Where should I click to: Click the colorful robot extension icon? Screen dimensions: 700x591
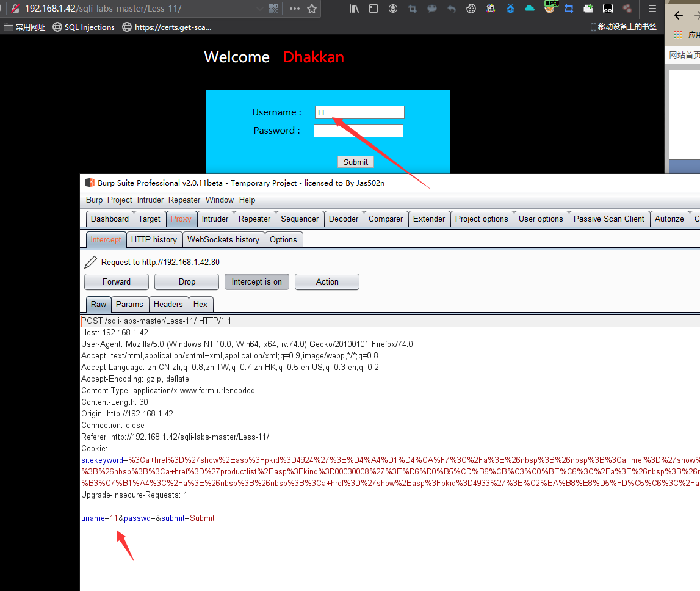point(491,9)
